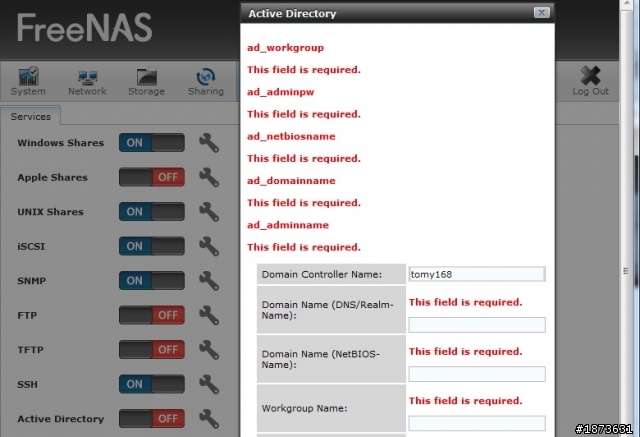Click the Domain Name DNS/Realm field

click(477, 325)
